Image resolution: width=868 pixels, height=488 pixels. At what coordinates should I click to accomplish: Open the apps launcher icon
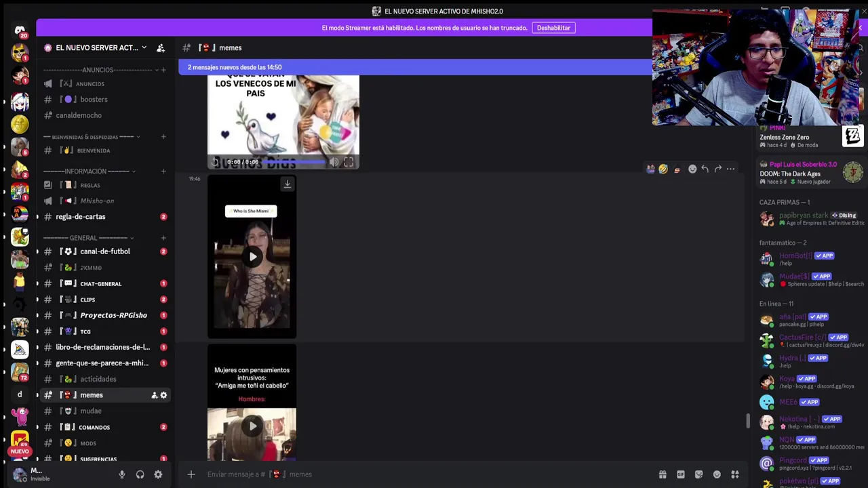(735, 474)
